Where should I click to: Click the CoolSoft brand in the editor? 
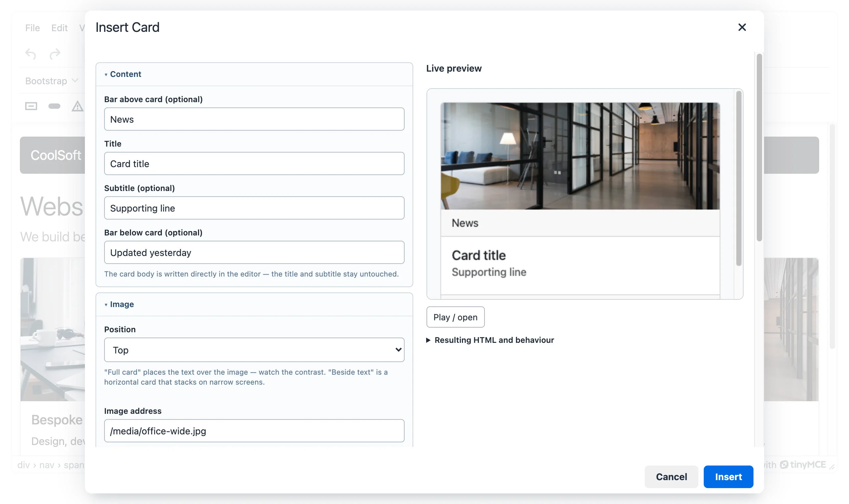click(56, 155)
